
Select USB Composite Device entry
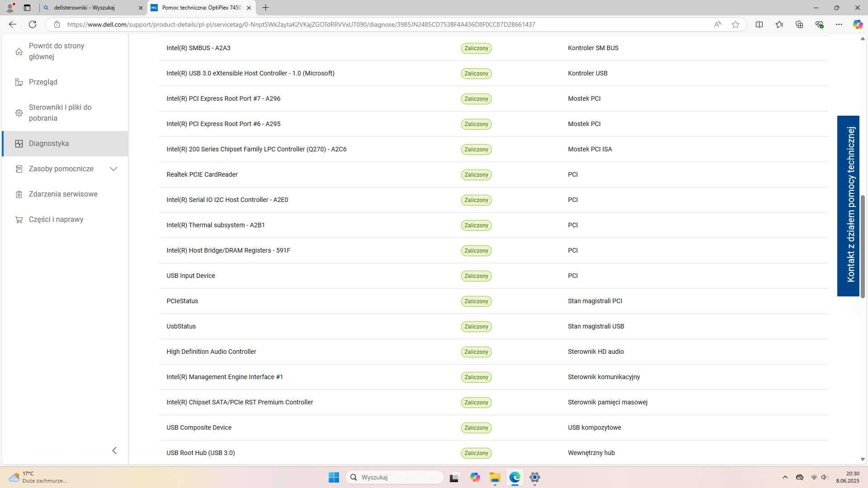point(494,427)
